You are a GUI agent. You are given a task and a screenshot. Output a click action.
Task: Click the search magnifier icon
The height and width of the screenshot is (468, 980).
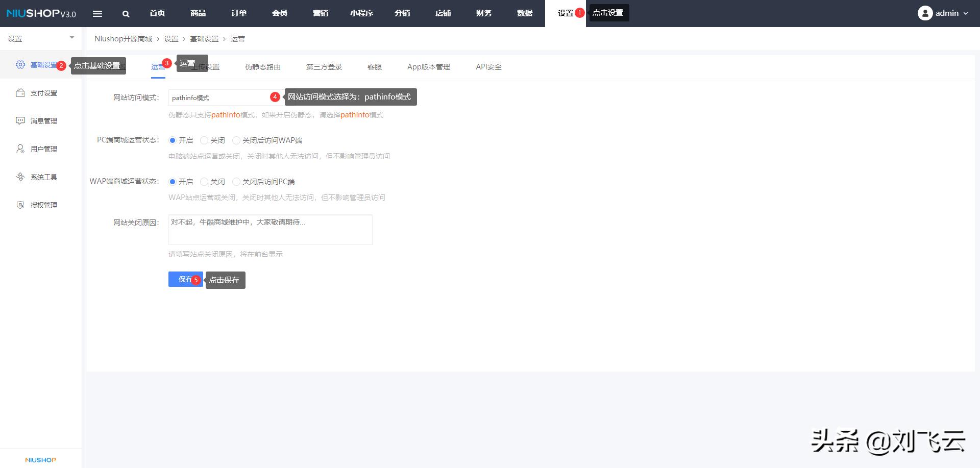(126, 14)
